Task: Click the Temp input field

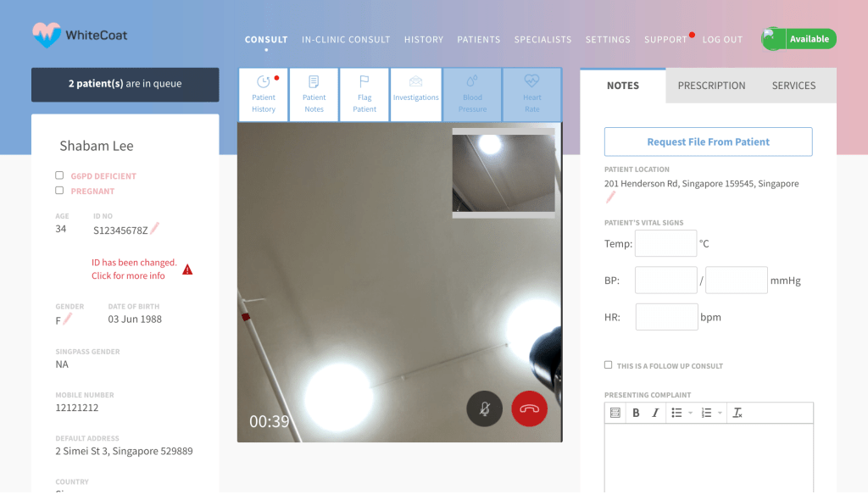Action: tap(665, 243)
